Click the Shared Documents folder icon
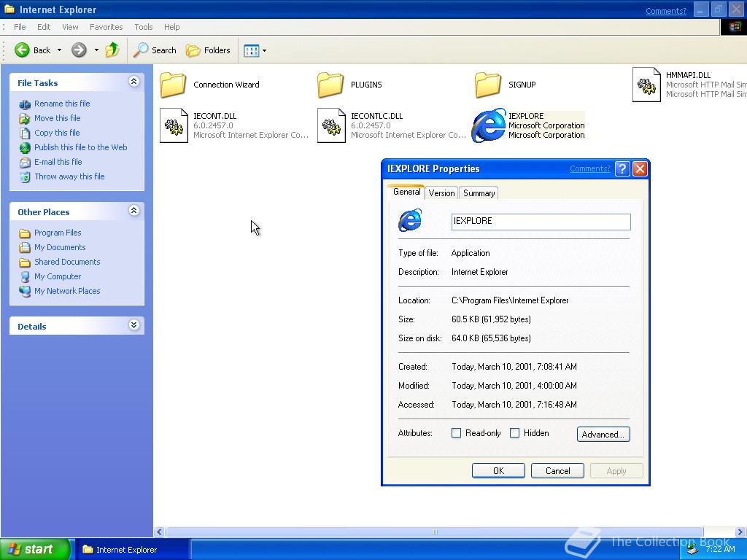Image resolution: width=747 pixels, height=560 pixels. 25,262
